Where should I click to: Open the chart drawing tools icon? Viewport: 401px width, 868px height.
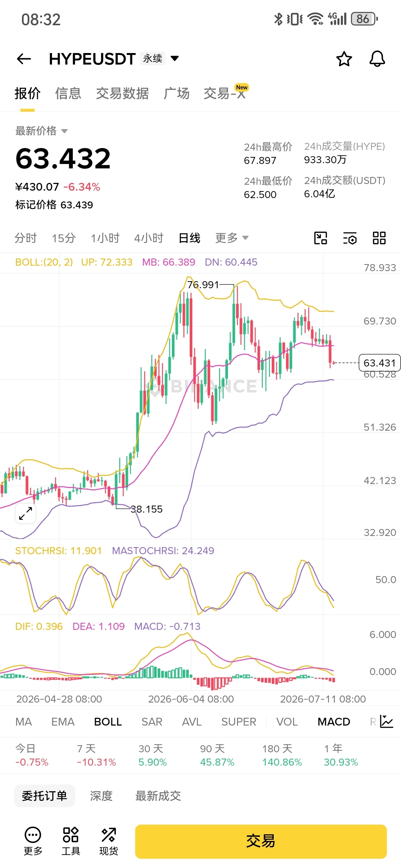[x=320, y=238]
